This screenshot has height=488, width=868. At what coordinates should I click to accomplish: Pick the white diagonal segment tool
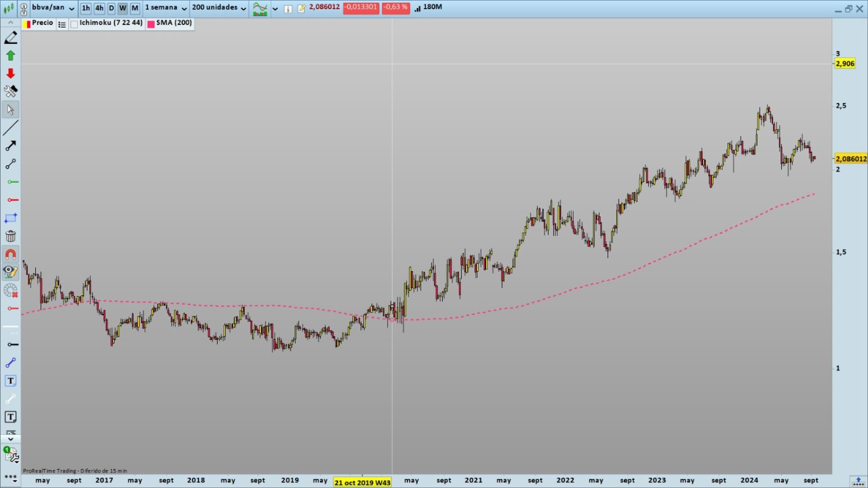pyautogui.click(x=10, y=399)
